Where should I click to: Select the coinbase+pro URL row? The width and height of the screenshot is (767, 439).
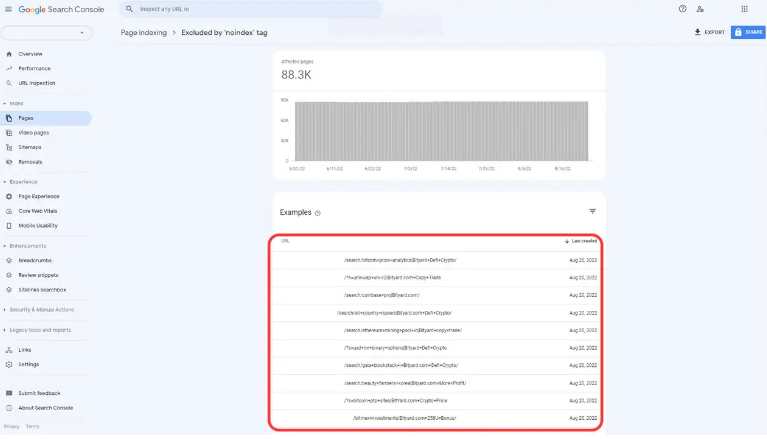tap(436, 295)
